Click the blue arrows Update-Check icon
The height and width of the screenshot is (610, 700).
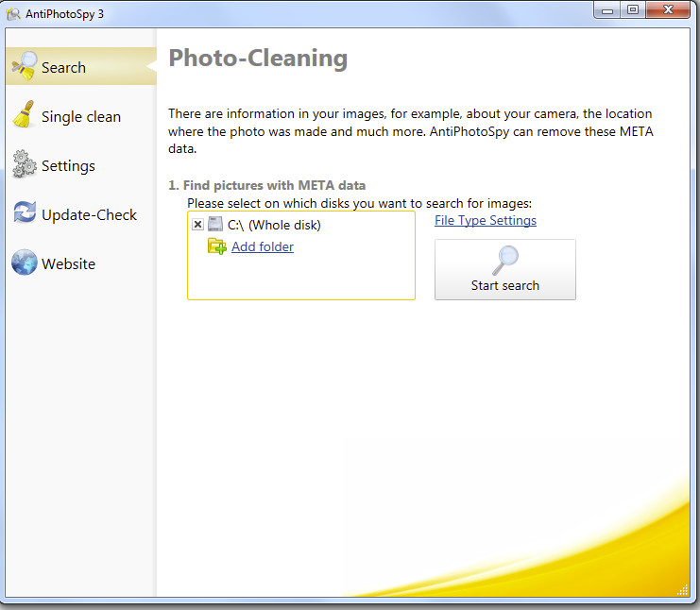[x=25, y=212]
